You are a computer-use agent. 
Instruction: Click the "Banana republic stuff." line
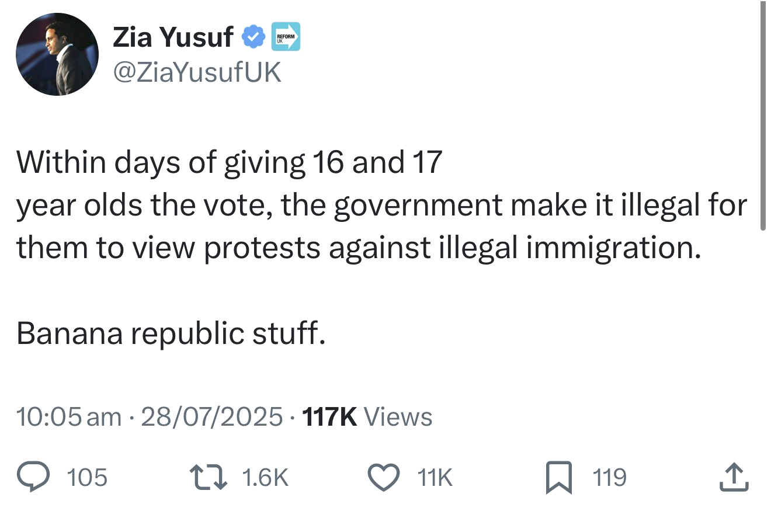[171, 334]
